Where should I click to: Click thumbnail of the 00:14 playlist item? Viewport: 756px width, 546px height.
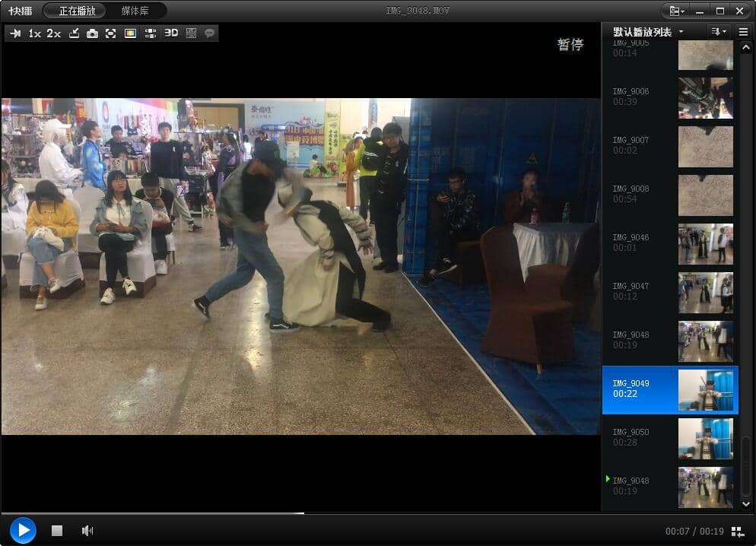coord(705,56)
